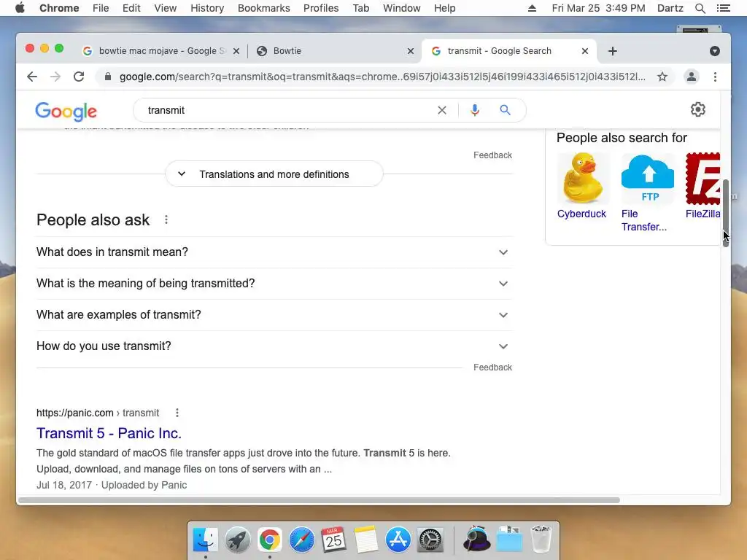Open the Profiles menu
The width and height of the screenshot is (747, 560).
[321, 8]
